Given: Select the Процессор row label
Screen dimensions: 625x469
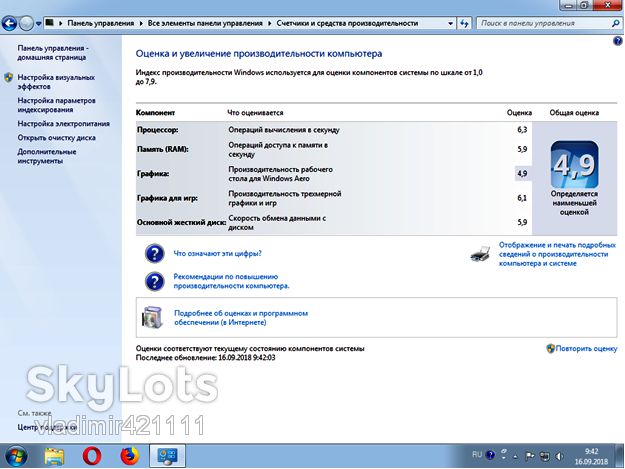Looking at the screenshot, I should (157, 130).
